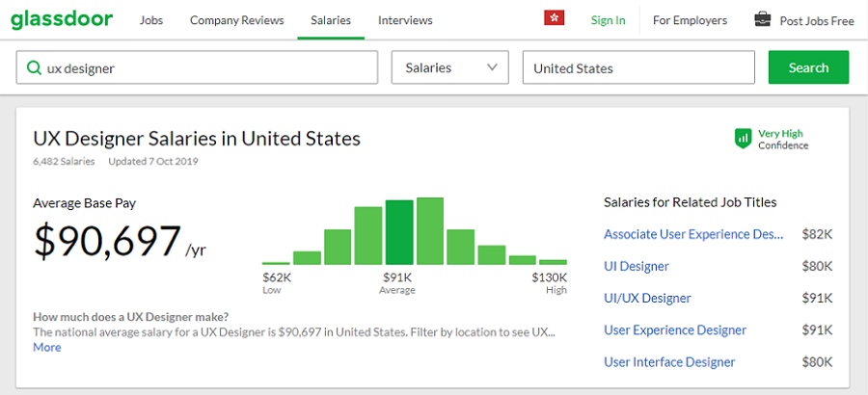Click the Updated 7 Oct 2019 text
868x395 pixels.
pos(153,162)
